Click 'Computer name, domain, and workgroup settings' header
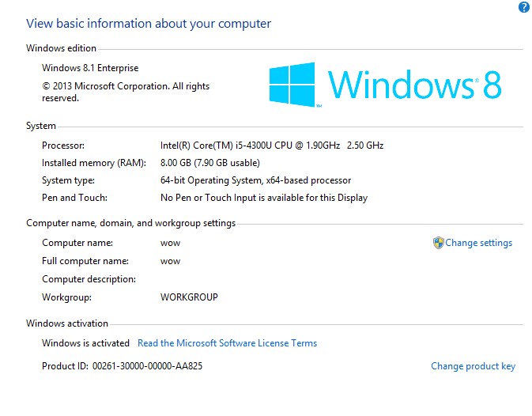 click(131, 223)
